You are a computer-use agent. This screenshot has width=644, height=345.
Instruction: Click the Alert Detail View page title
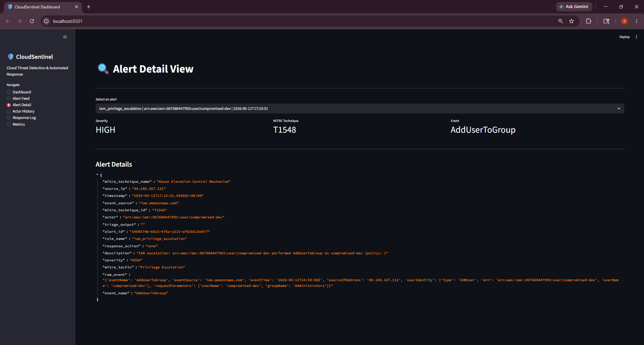click(153, 69)
